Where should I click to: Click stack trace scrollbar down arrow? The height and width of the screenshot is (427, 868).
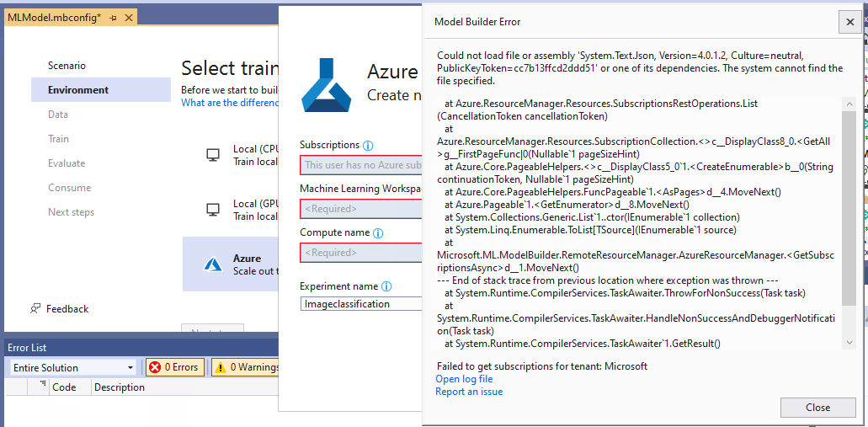[x=849, y=343]
